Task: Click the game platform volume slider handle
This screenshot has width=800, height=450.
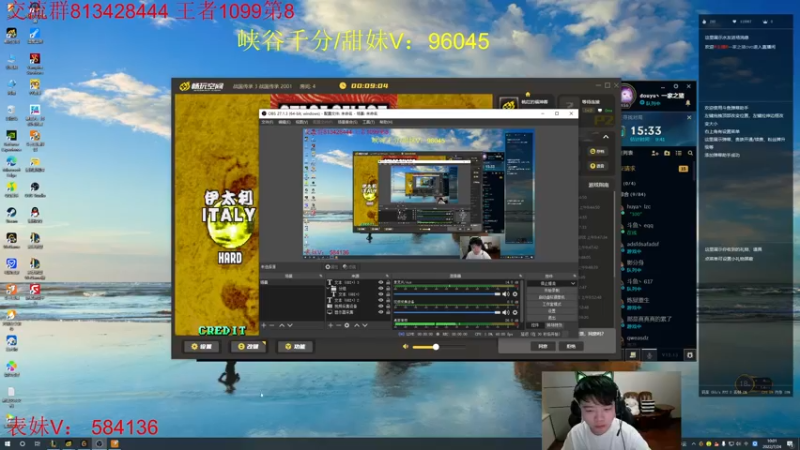Action: coord(436,347)
